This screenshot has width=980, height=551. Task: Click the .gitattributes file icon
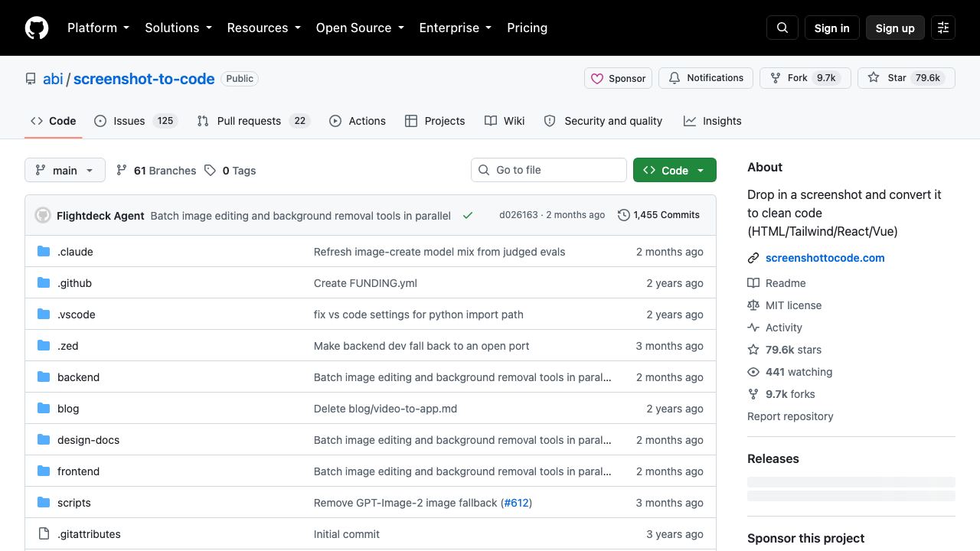click(x=44, y=534)
